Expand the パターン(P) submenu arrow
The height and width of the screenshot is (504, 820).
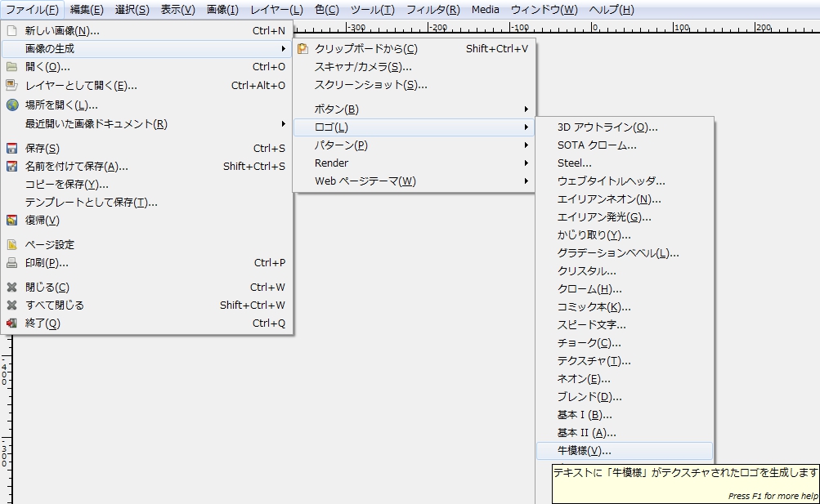[527, 145]
